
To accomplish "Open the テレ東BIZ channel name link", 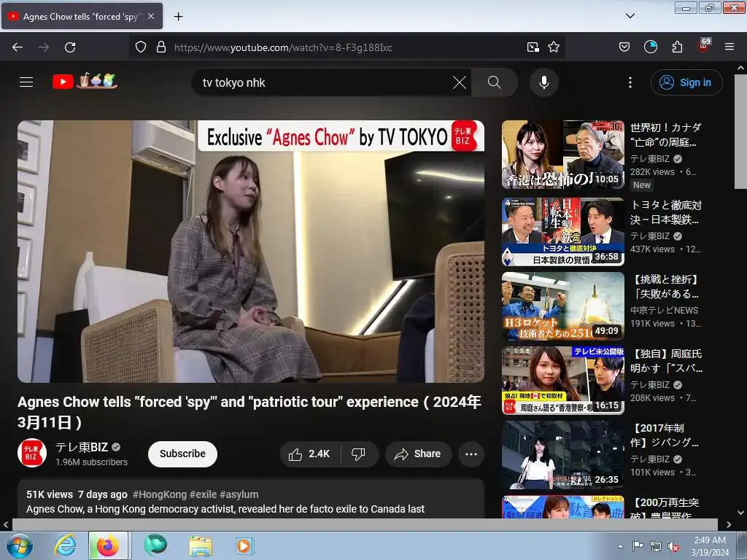I will (x=82, y=447).
